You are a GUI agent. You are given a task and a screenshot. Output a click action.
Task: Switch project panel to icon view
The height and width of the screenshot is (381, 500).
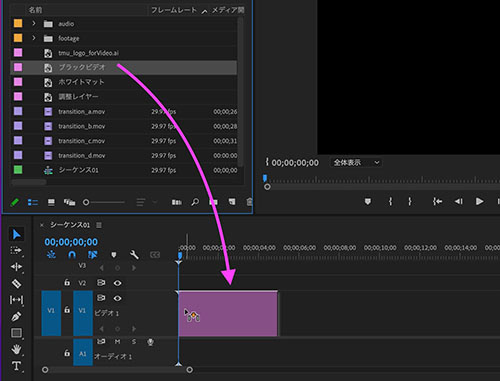click(51, 202)
